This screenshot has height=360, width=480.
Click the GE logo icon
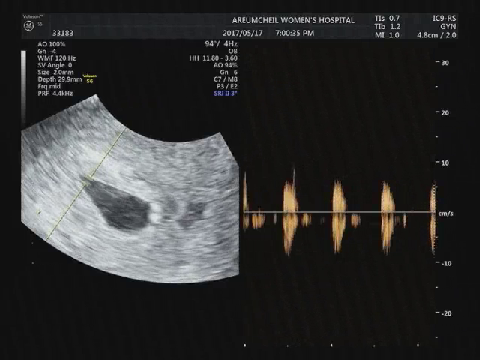coord(29,26)
